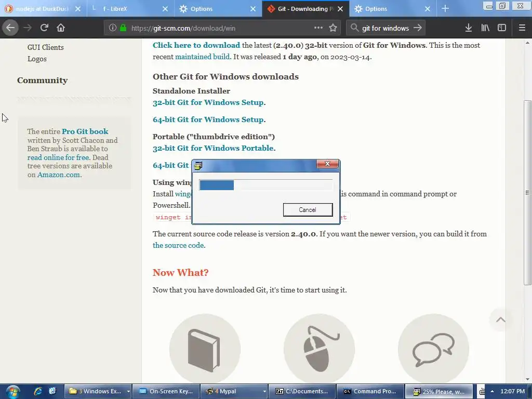Click the mouse icon circle

click(320, 349)
